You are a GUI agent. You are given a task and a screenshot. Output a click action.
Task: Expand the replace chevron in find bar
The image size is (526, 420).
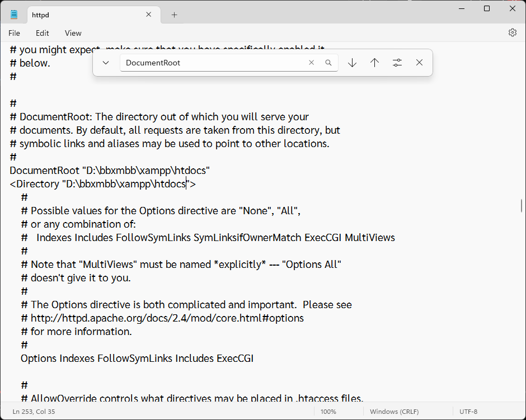[106, 63]
